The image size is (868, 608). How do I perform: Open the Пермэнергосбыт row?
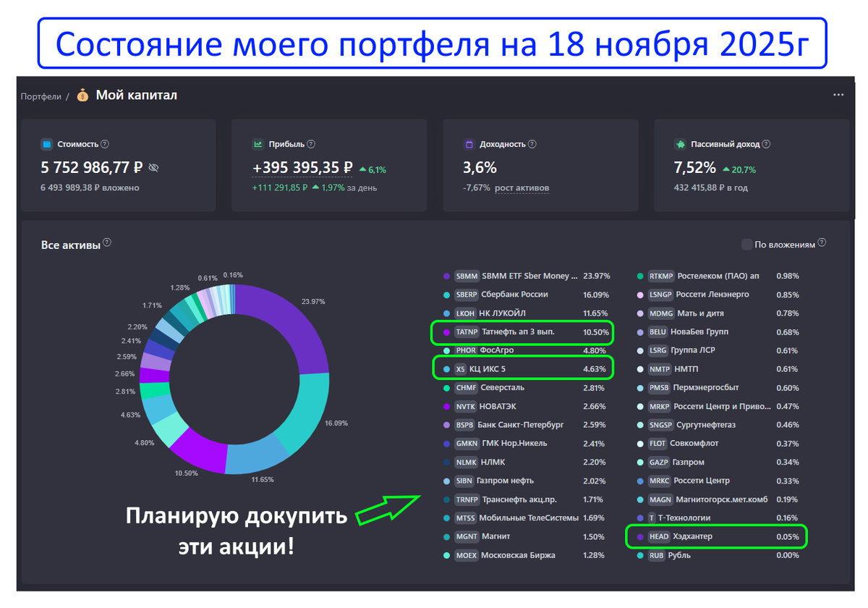[719, 388]
